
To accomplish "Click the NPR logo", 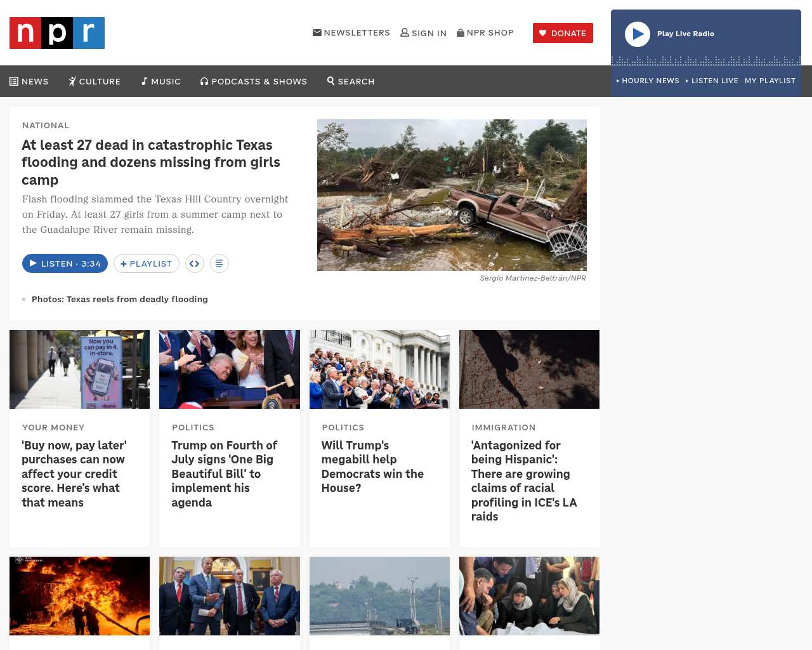I will tap(57, 33).
